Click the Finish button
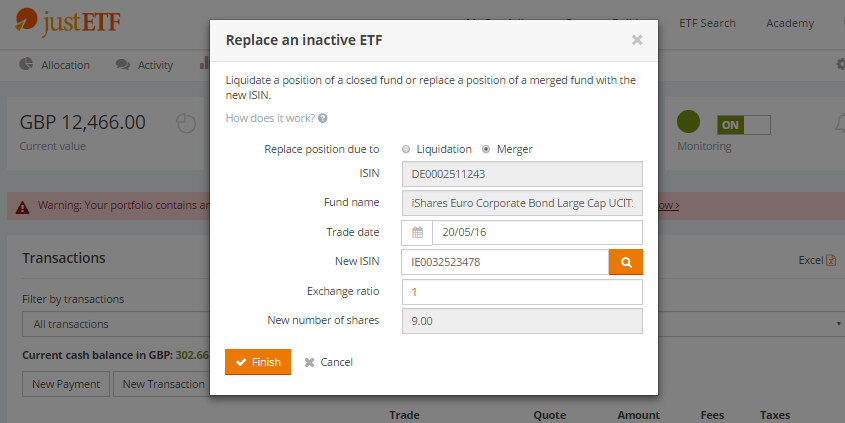The image size is (845, 423). [258, 362]
